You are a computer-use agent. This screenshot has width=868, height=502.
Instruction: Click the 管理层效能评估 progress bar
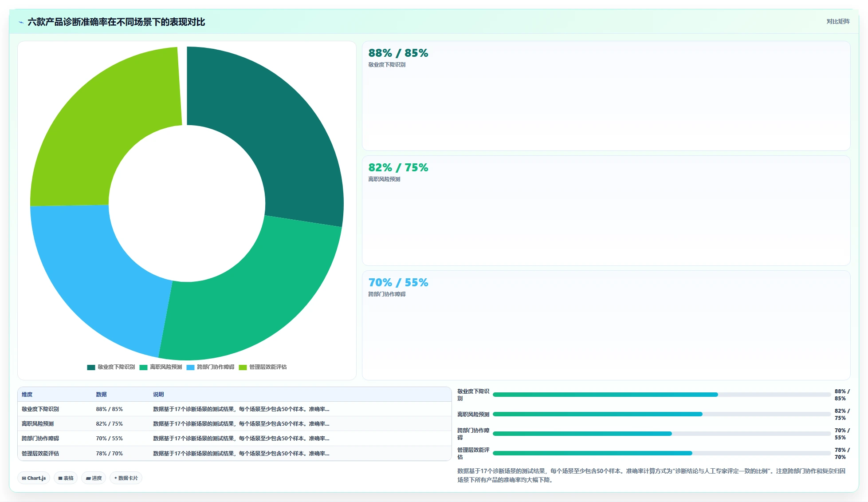coord(662,453)
